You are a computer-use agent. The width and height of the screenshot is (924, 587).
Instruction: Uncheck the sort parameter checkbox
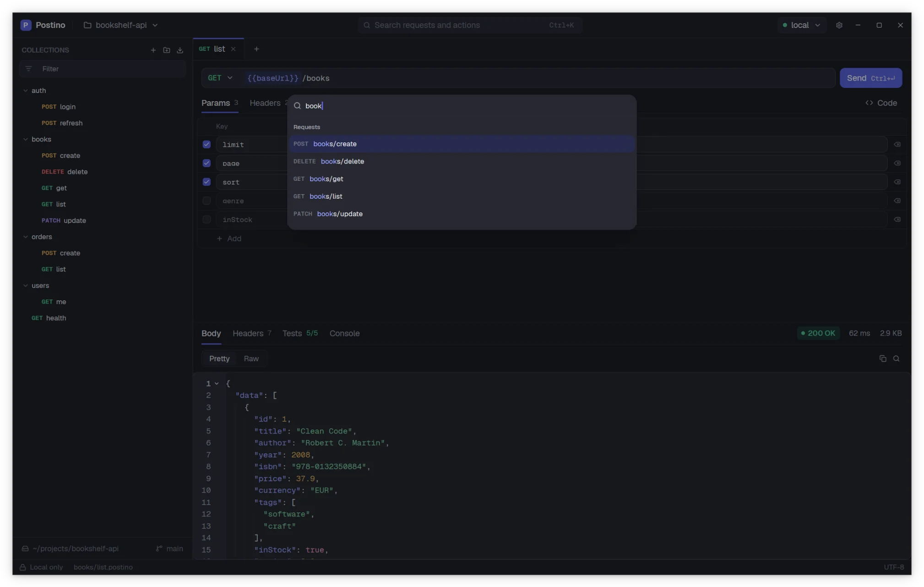point(207,182)
